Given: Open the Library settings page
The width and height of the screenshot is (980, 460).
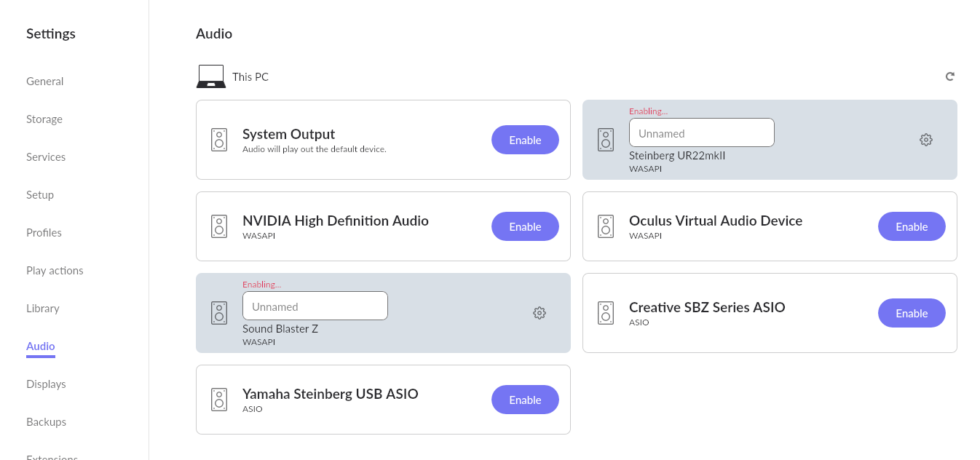Looking at the screenshot, I should 43,309.
